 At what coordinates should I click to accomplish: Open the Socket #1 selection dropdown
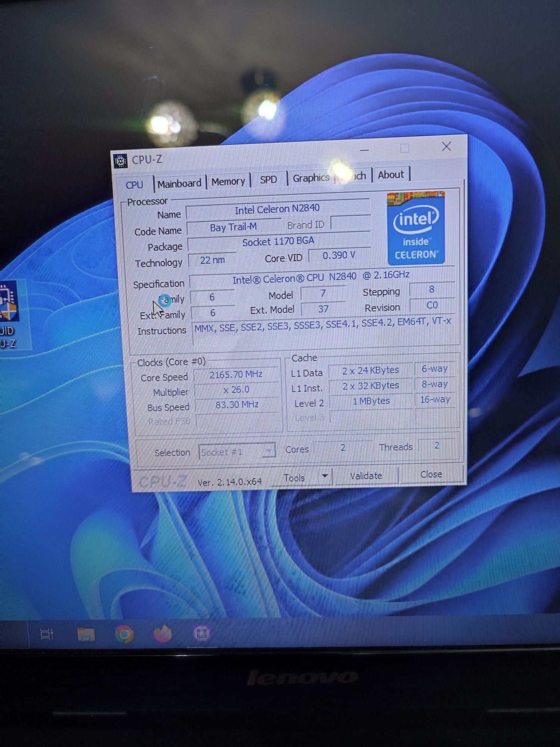click(x=237, y=452)
